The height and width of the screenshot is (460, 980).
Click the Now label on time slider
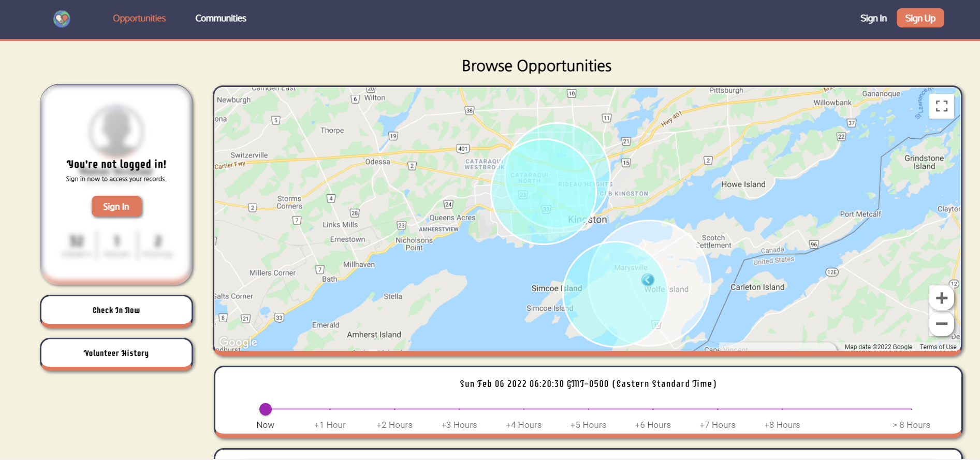[x=266, y=425]
